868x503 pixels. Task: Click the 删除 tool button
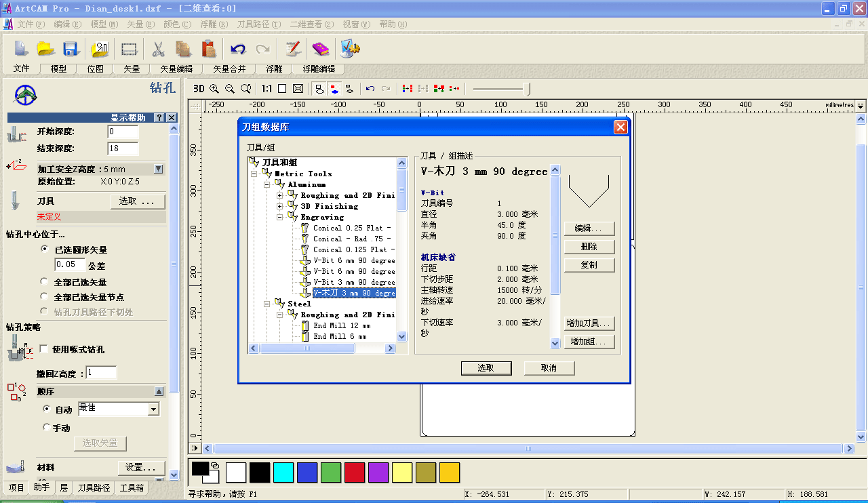589,247
